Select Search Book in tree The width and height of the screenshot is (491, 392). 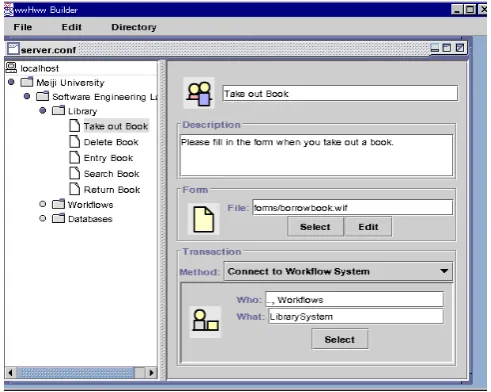(112, 174)
